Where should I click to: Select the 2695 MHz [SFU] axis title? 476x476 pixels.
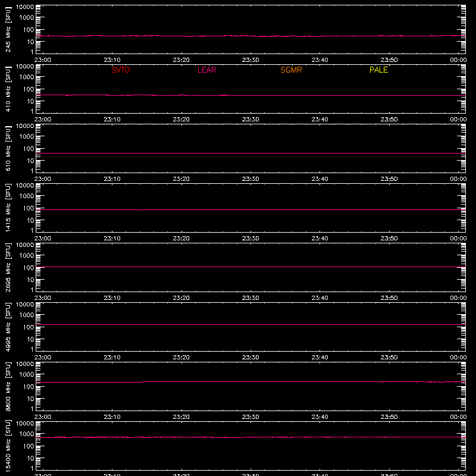pos(8,267)
